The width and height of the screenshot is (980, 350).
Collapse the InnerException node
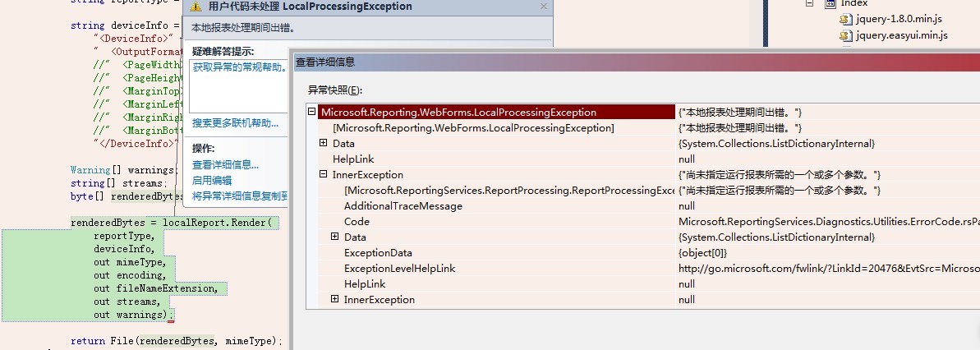pyautogui.click(x=323, y=174)
